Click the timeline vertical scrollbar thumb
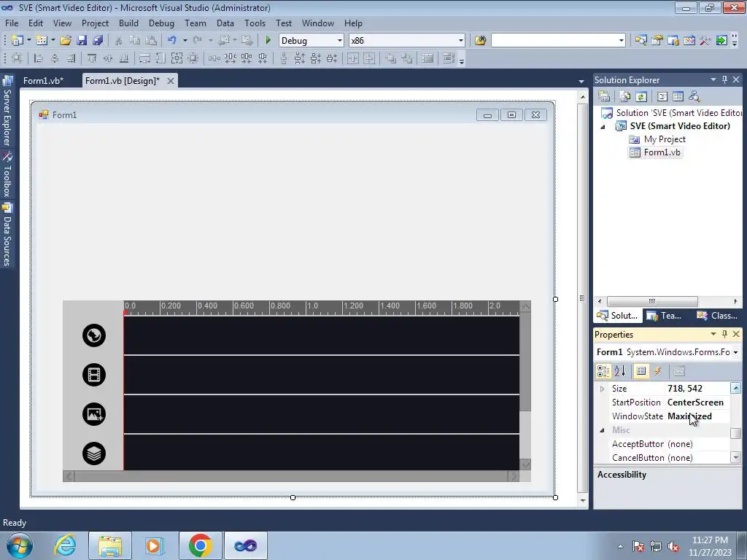This screenshot has height=560, width=747. point(525,362)
